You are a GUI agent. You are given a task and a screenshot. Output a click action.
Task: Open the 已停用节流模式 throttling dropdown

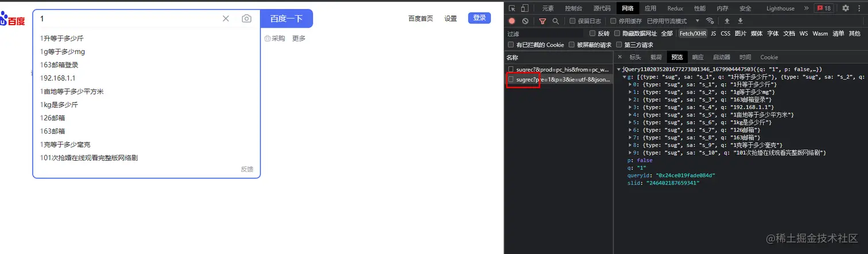click(x=673, y=21)
